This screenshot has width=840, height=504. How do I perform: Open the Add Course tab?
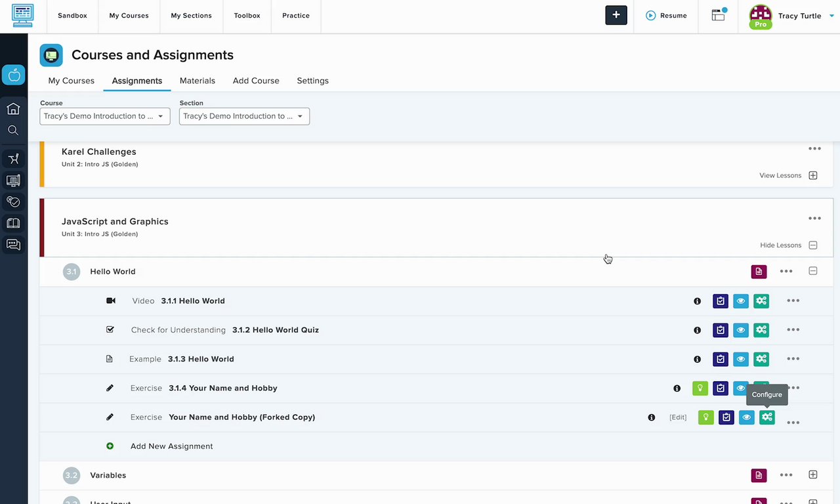256,81
